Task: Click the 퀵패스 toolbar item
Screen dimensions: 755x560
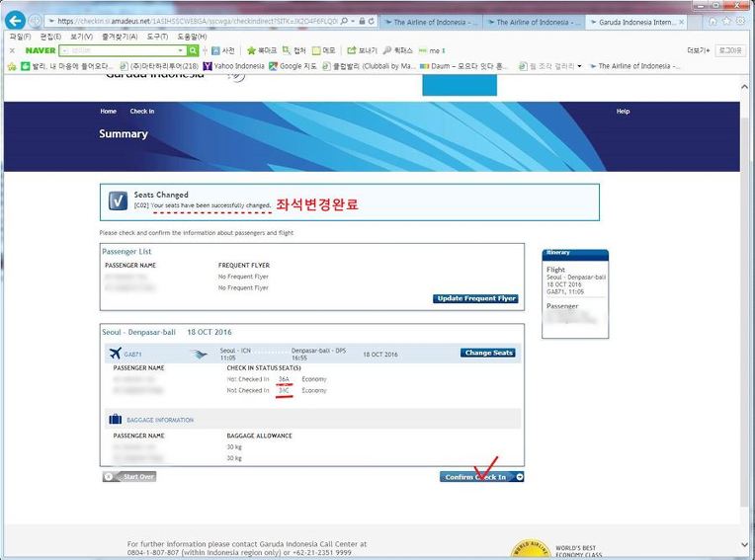Action: (398, 50)
